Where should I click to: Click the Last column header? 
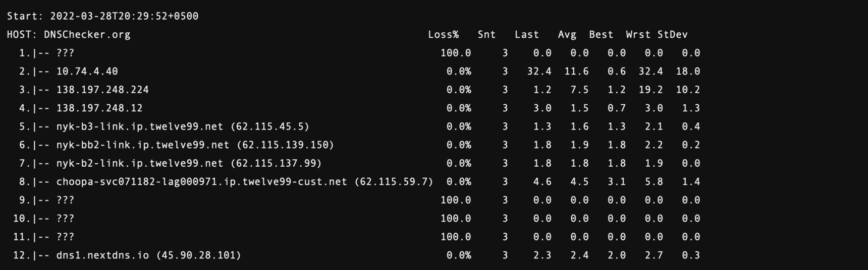point(527,35)
